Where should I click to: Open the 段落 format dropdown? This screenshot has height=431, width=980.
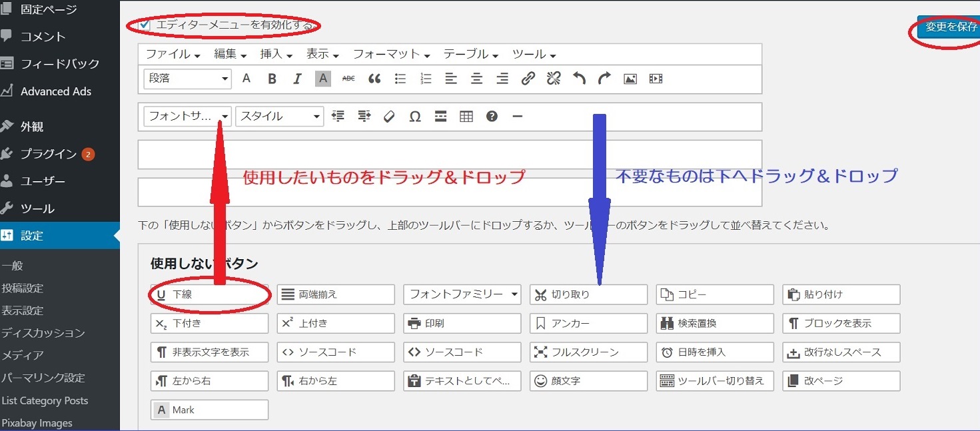(x=187, y=79)
